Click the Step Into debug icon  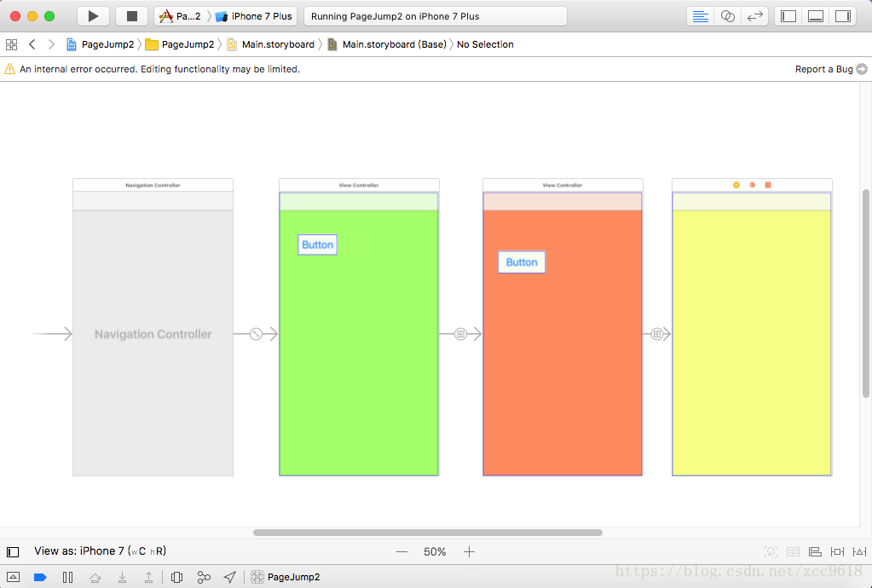click(123, 578)
